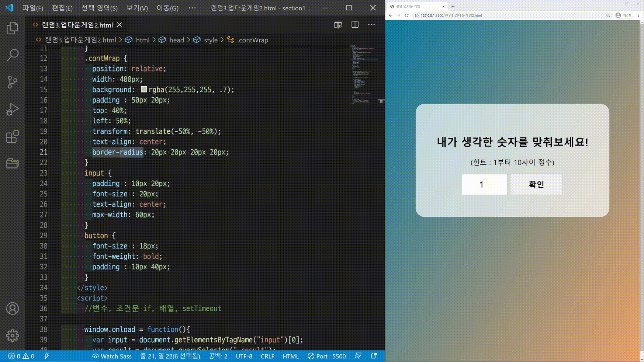The height and width of the screenshot is (362, 644).
Task: Click the errors count in status bar
Action: 14,356
